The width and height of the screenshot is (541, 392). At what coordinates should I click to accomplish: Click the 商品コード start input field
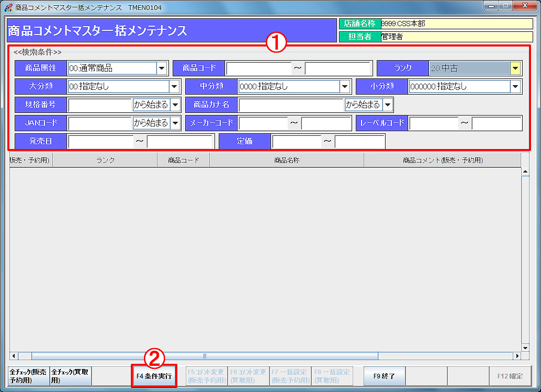point(258,68)
